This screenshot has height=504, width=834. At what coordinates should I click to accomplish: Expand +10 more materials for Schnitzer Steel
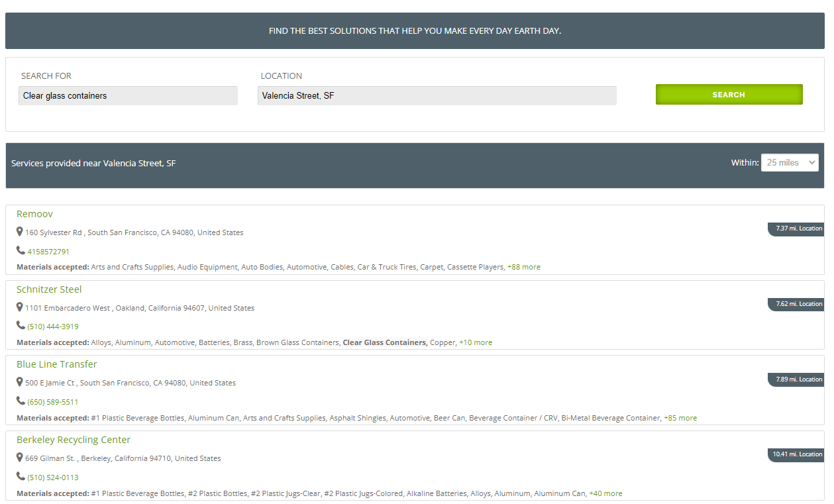click(476, 342)
